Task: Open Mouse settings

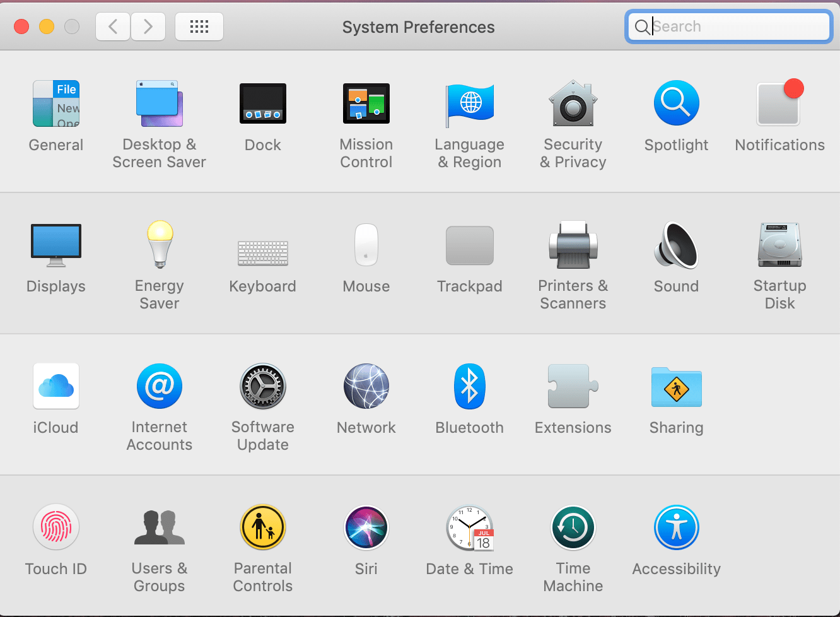Action: pyautogui.click(x=366, y=245)
